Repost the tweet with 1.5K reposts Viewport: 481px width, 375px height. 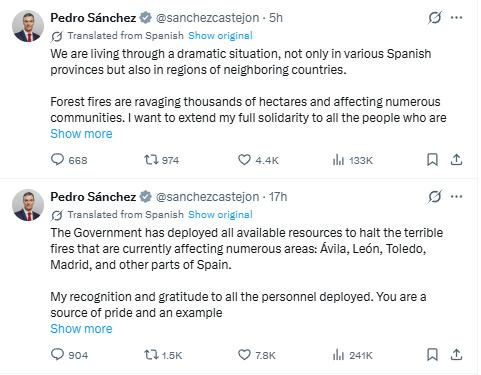coord(151,355)
